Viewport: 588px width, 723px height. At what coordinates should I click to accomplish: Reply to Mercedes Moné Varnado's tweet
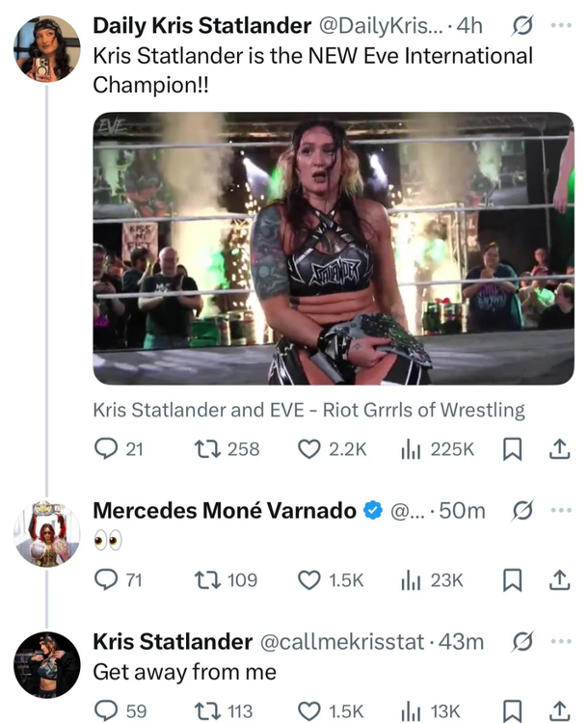pos(105,579)
